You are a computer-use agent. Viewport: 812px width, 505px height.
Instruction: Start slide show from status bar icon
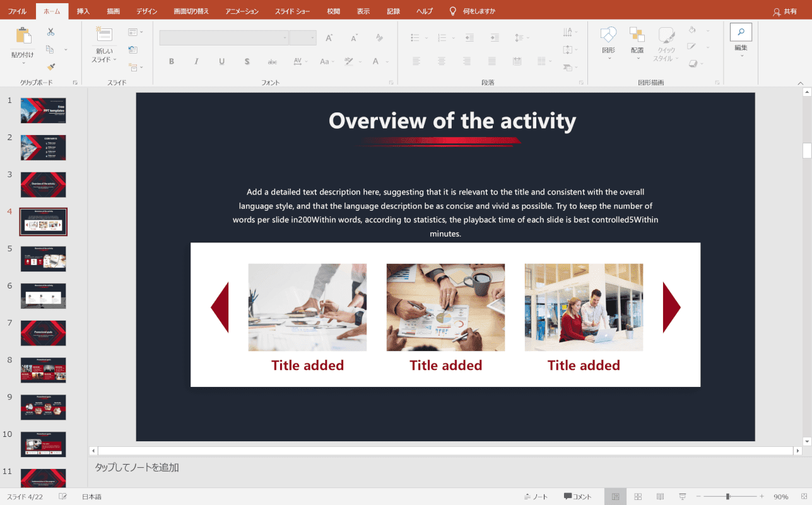(x=682, y=497)
